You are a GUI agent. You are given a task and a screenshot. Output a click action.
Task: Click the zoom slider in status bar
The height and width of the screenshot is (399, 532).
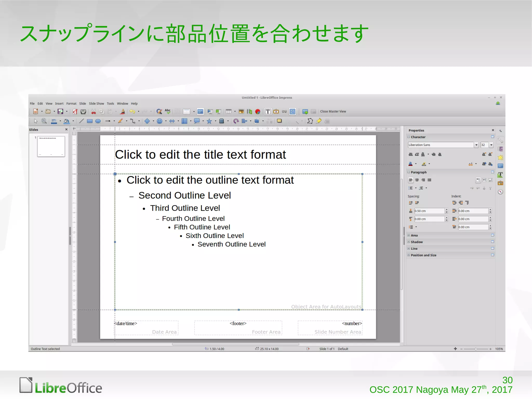(476, 349)
